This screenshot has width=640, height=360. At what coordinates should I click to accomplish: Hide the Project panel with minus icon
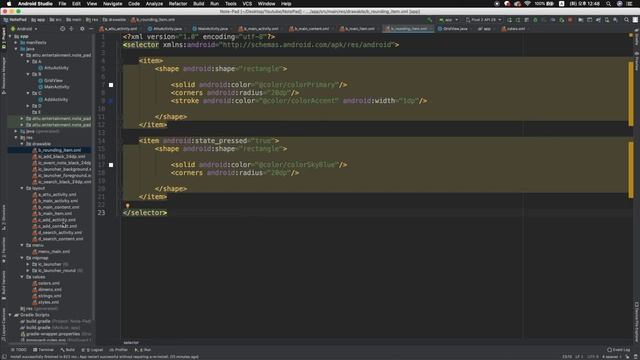pos(91,29)
